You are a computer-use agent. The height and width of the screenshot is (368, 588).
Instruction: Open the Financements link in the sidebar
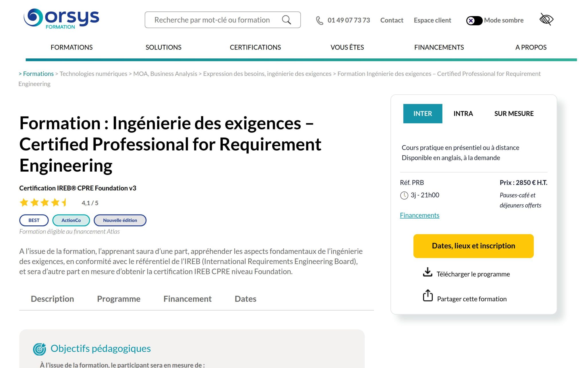tap(419, 215)
